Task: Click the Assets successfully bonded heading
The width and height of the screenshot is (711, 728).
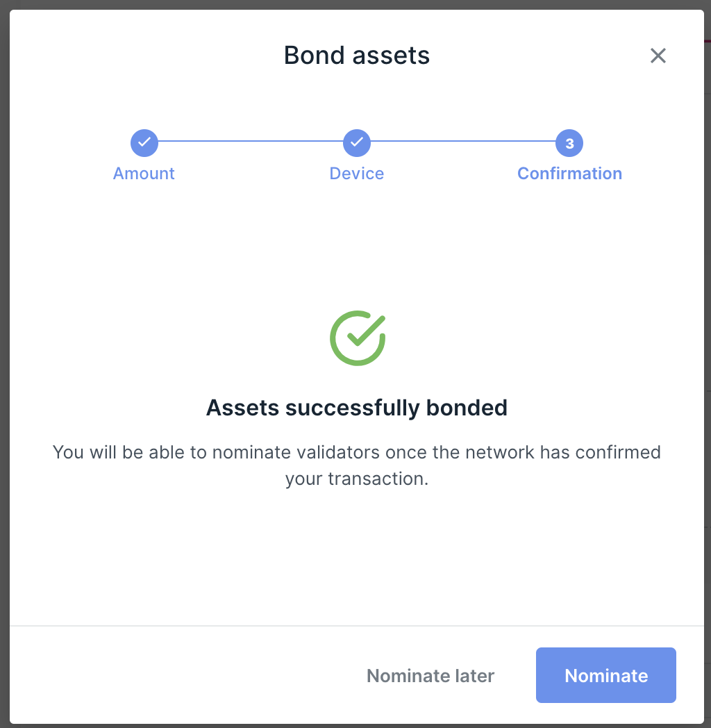Action: click(357, 408)
